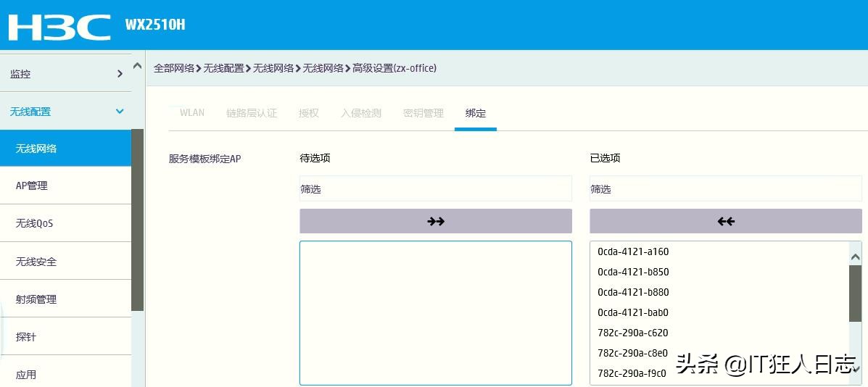Image resolution: width=868 pixels, height=387 pixels.
Task: Open 射频管理 in the sidebar
Action: (x=65, y=299)
